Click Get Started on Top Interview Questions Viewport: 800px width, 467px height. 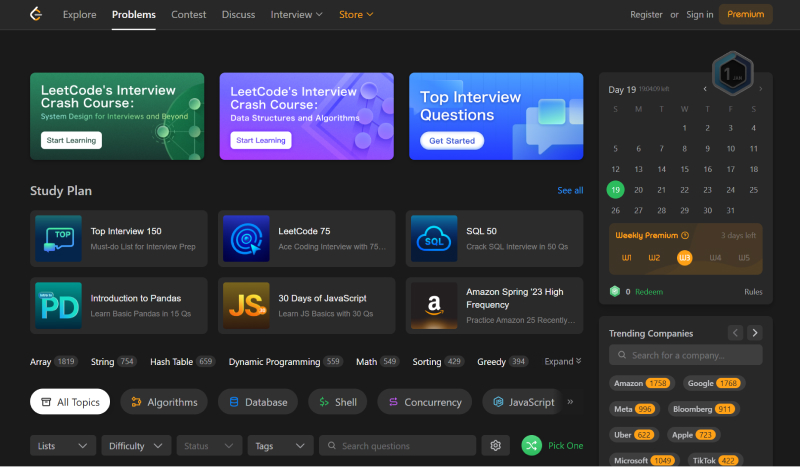(x=452, y=140)
